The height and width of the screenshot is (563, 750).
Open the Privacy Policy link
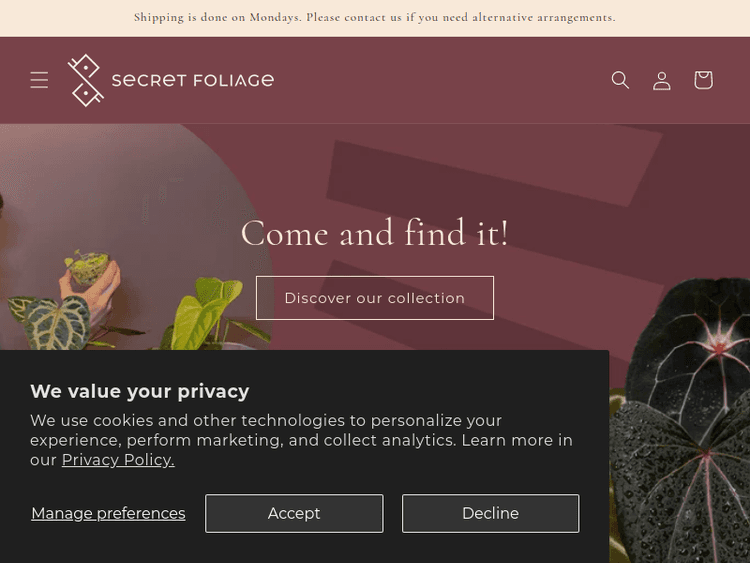(x=118, y=460)
